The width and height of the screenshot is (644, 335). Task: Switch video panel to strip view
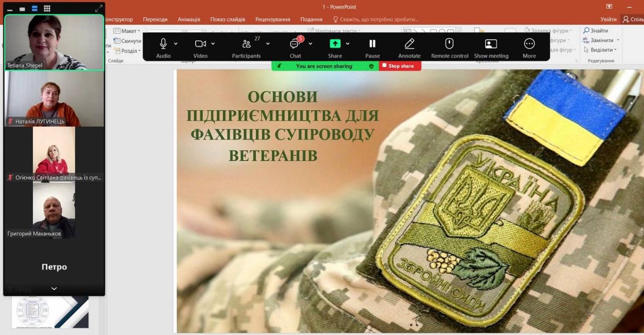35,9
